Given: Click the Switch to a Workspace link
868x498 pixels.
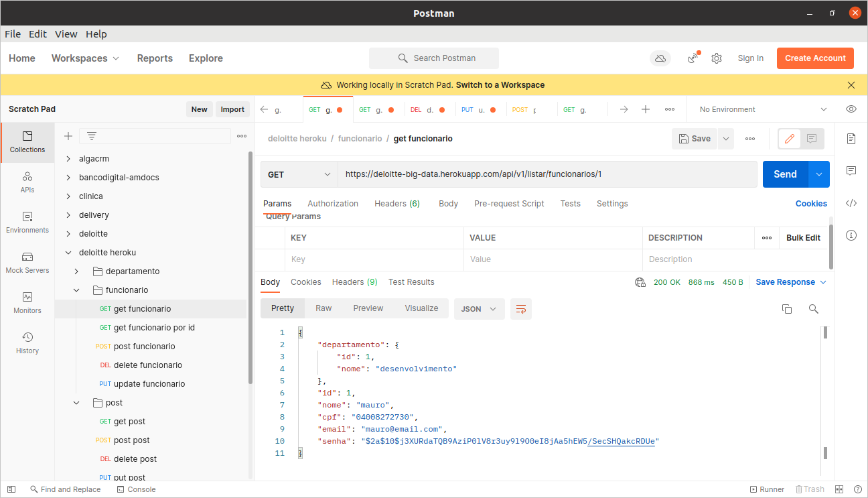Looking at the screenshot, I should click(500, 85).
